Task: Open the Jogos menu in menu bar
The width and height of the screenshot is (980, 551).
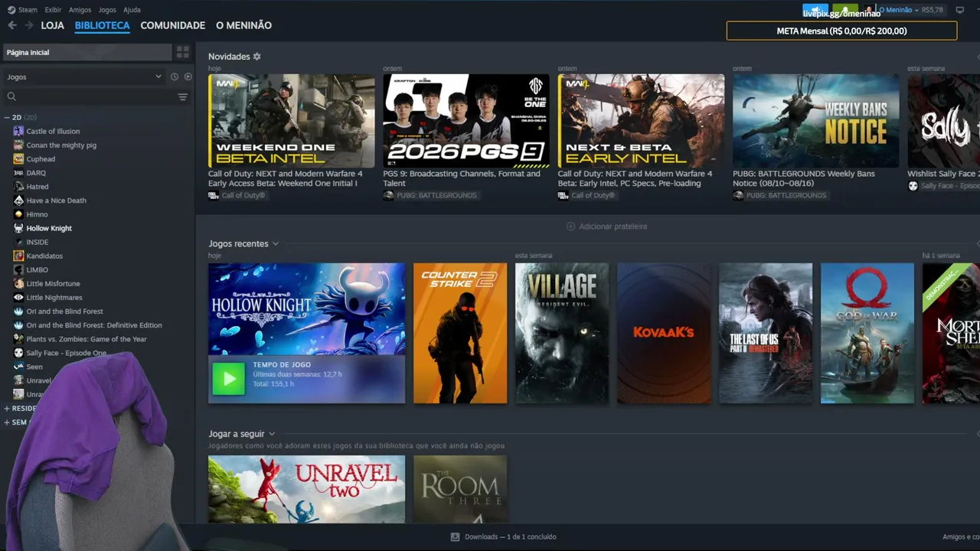Action: [x=107, y=10]
